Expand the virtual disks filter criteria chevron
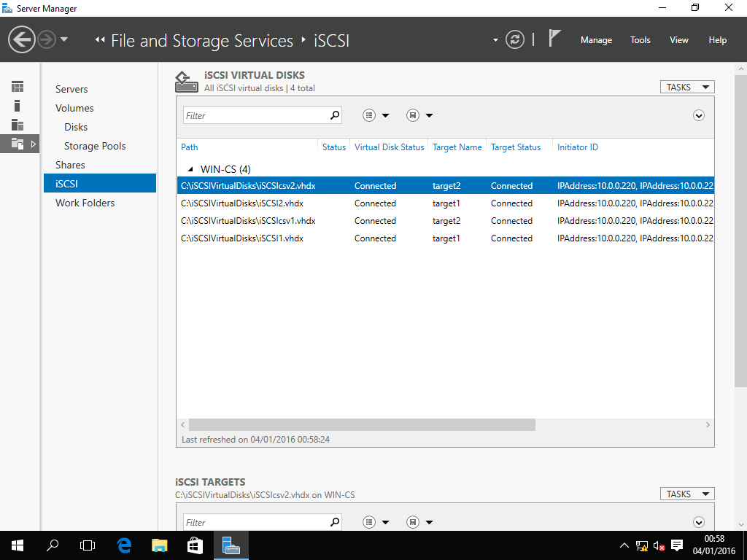Image resolution: width=747 pixels, height=560 pixels. click(x=699, y=115)
